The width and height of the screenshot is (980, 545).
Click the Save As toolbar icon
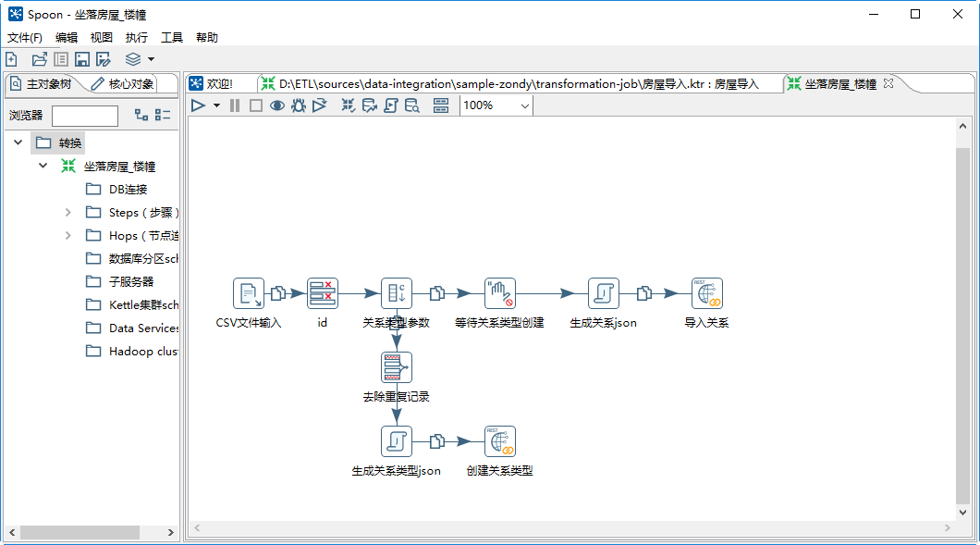[x=104, y=59]
